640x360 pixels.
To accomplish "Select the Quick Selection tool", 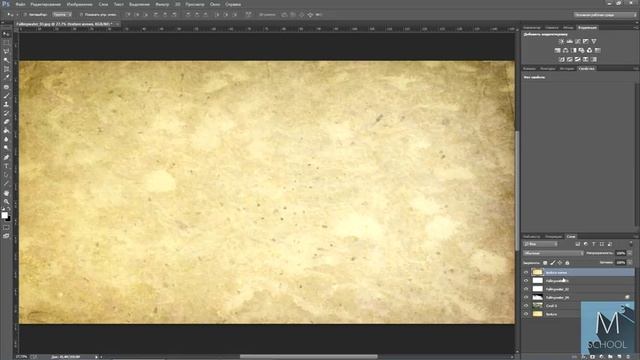I will 6,60.
